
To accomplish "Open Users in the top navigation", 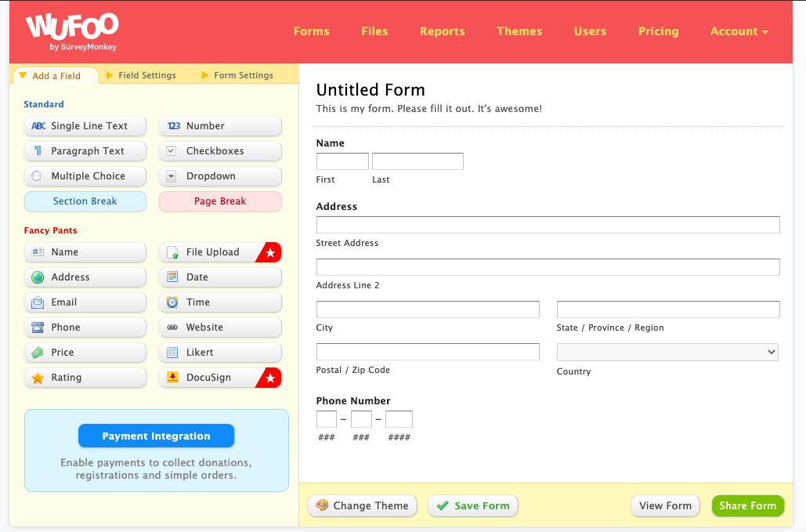I will click(590, 31).
